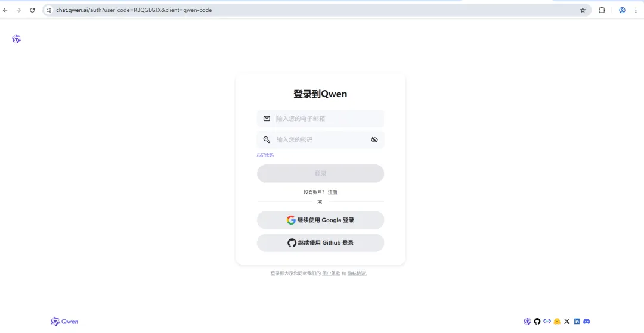Click the 注册 sign-up link
The width and height of the screenshot is (644, 333).
tap(332, 192)
